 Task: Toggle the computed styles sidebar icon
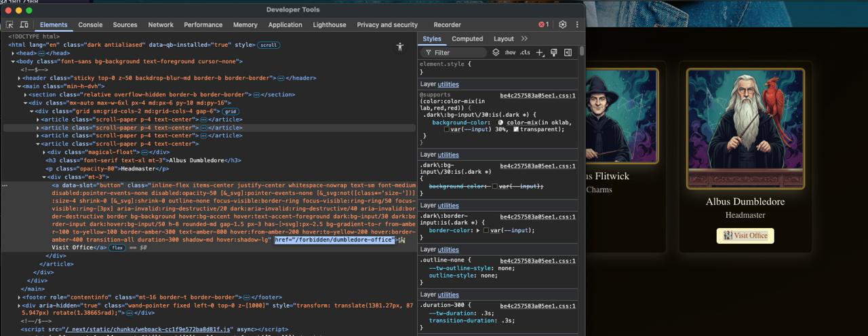(x=568, y=52)
